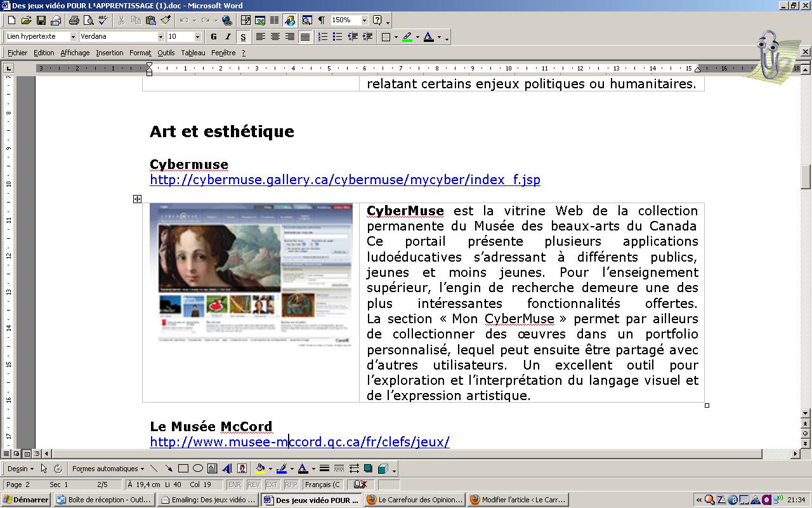Run the spelling and grammar check
812x508 pixels.
click(x=103, y=20)
